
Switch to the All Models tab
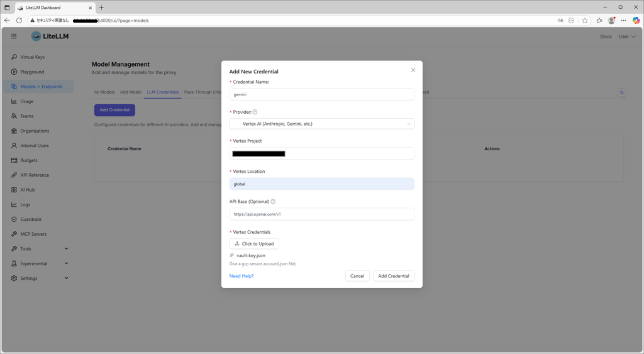[104, 92]
